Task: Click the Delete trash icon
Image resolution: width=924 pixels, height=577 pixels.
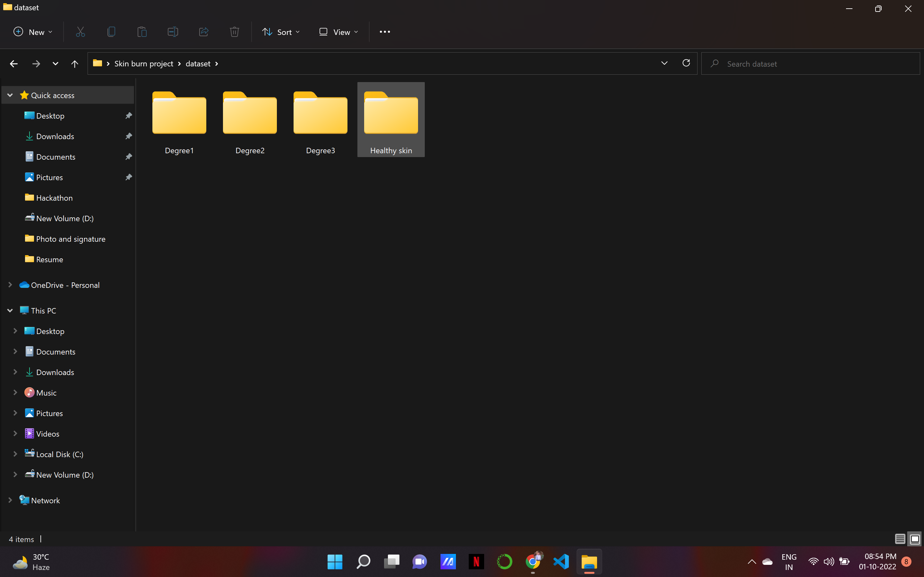Action: tap(235, 32)
